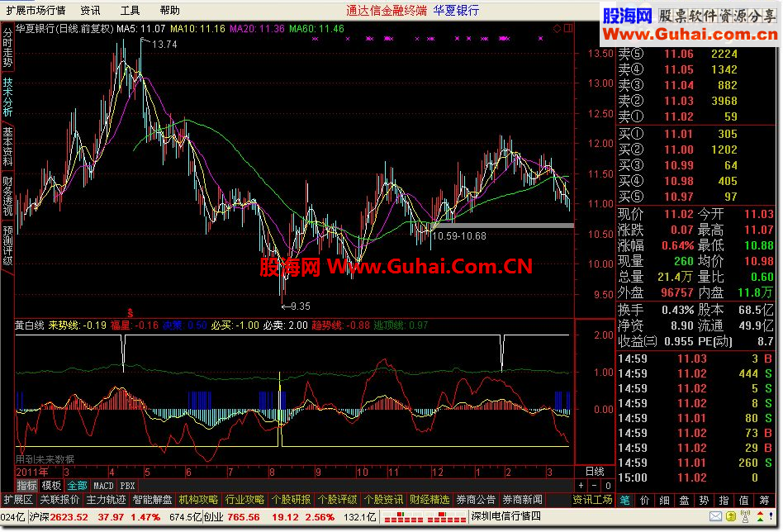The image size is (783, 532).
Task: Click the red S marker below chart
Action: [x=130, y=313]
